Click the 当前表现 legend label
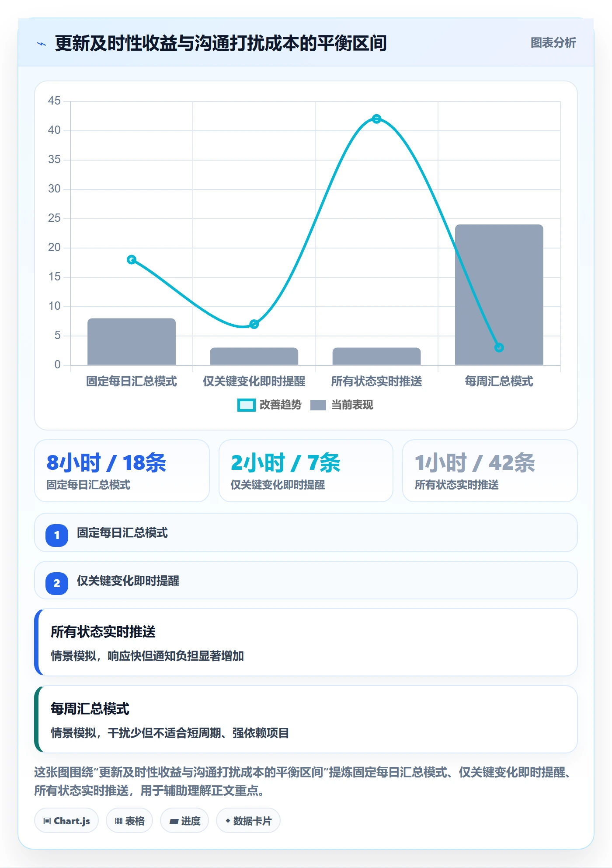 [352, 405]
